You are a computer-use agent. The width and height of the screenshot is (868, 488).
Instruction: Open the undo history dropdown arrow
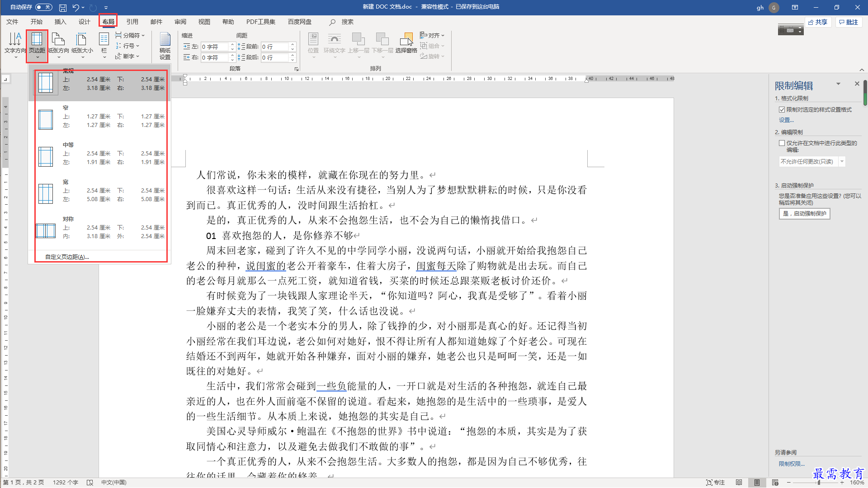coord(83,8)
